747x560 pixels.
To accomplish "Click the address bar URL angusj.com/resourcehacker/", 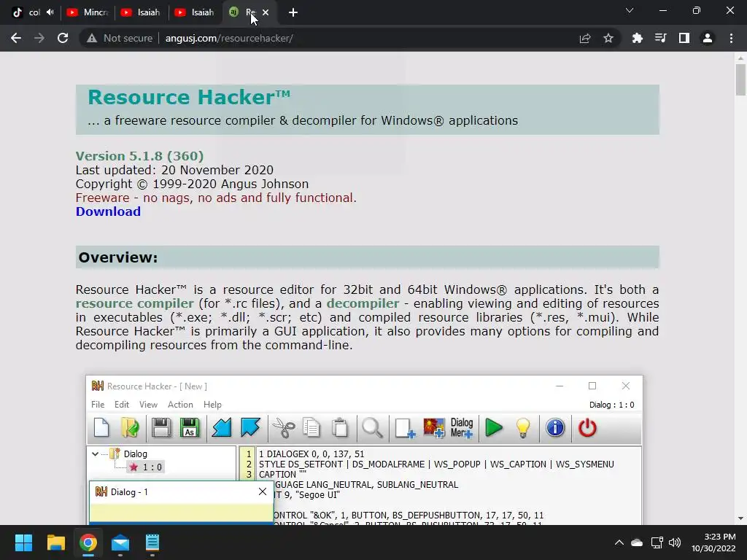I will pos(229,38).
